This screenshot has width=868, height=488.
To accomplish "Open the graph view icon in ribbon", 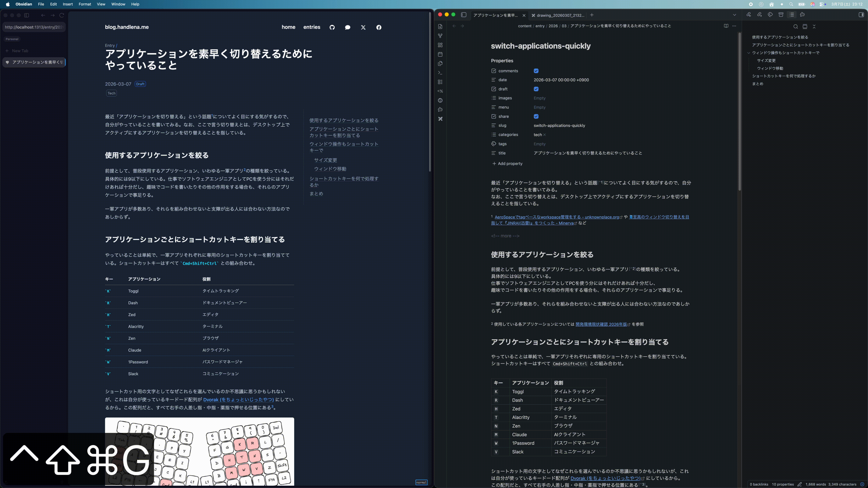I will [x=440, y=36].
